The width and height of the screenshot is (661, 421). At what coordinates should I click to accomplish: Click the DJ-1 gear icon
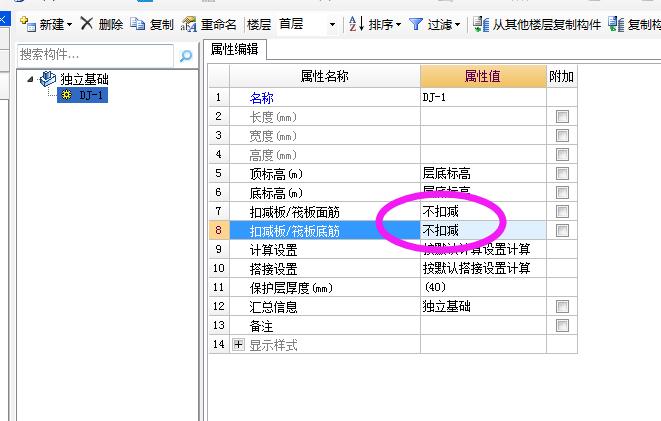[x=67, y=95]
